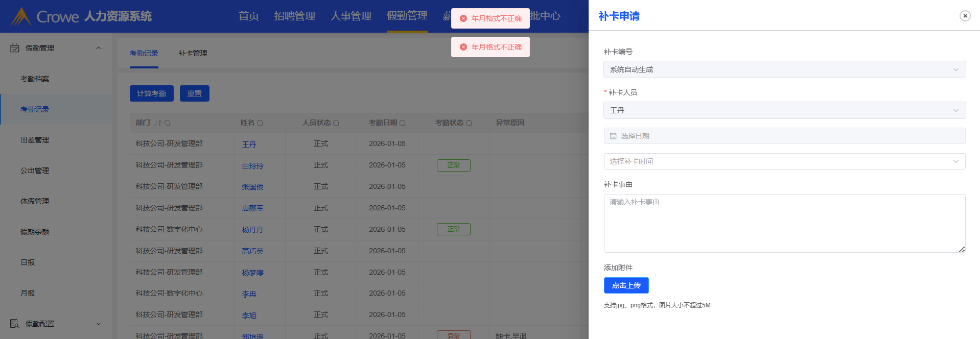
Task: Click the resize handle of the 补卡事由 textarea
Action: 962,249
